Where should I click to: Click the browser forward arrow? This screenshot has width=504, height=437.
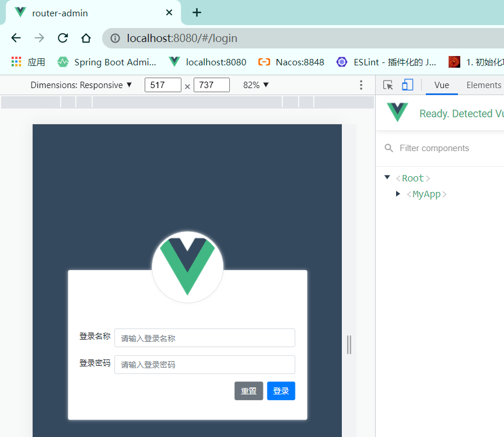(x=39, y=38)
